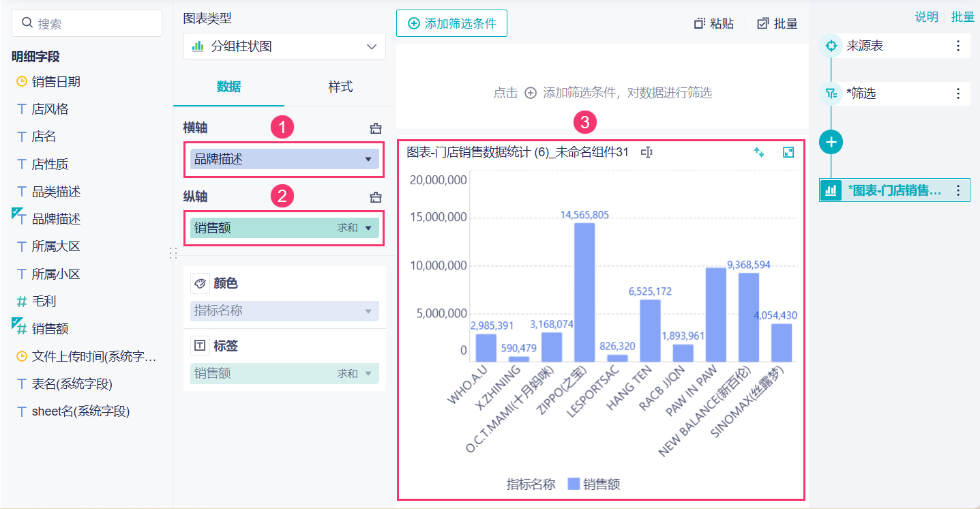The height and width of the screenshot is (509, 980).
Task: Click the swap axes icon above chart
Action: [759, 152]
